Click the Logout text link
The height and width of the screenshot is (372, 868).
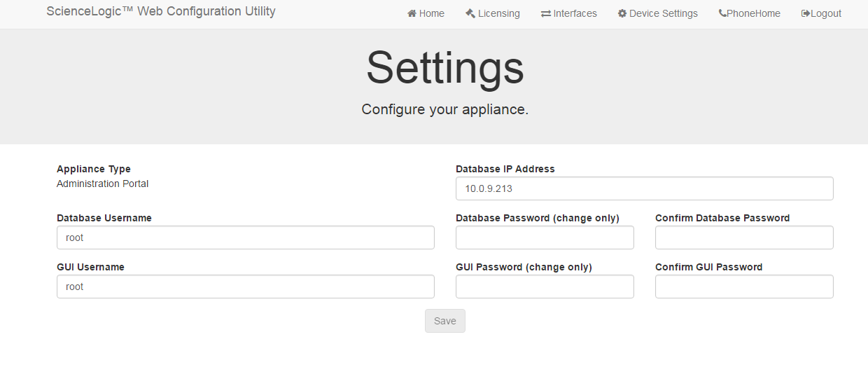click(826, 14)
